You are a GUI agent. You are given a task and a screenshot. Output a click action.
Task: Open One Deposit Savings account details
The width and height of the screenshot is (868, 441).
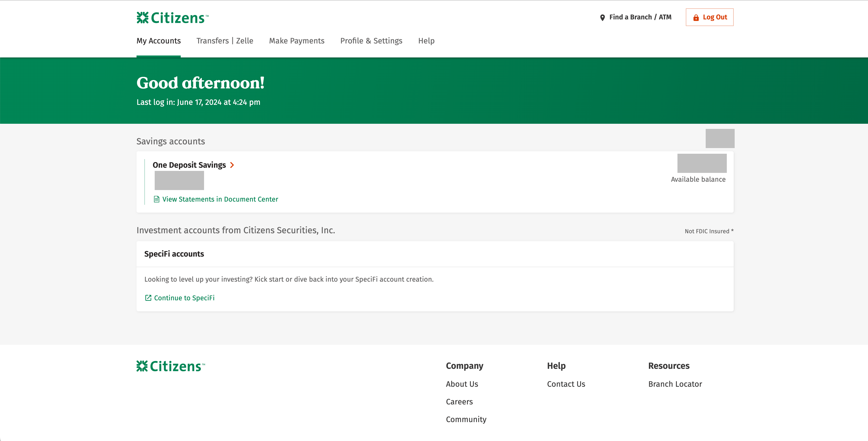click(x=189, y=165)
